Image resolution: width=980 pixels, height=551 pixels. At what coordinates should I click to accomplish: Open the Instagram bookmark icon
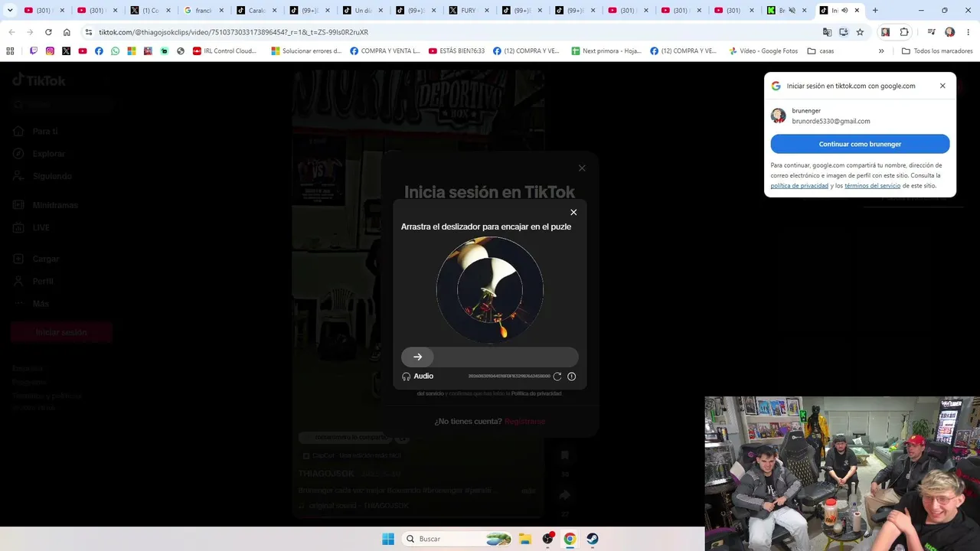pyautogui.click(x=50, y=51)
